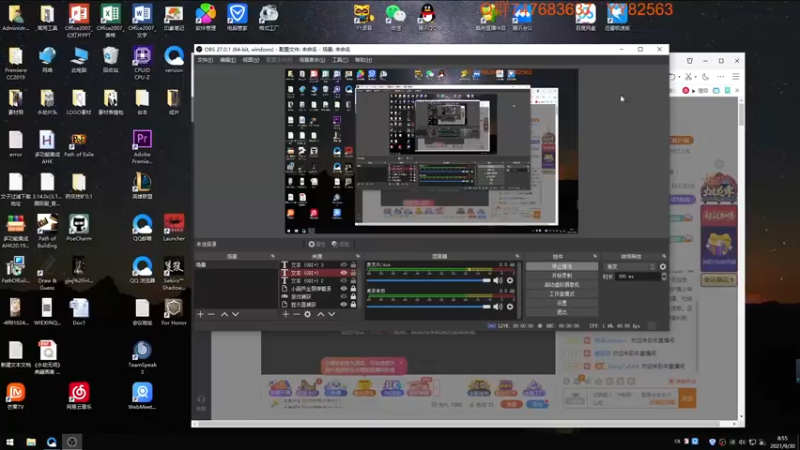Toggle browser night mode moon icon
Viewport: 800px width, 450px height.
(706, 77)
